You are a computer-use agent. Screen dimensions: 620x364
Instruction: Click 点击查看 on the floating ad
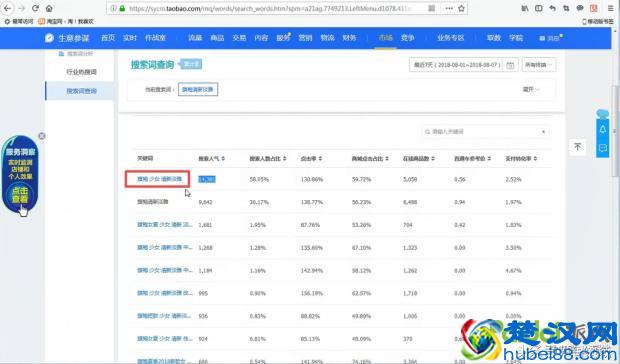point(20,195)
